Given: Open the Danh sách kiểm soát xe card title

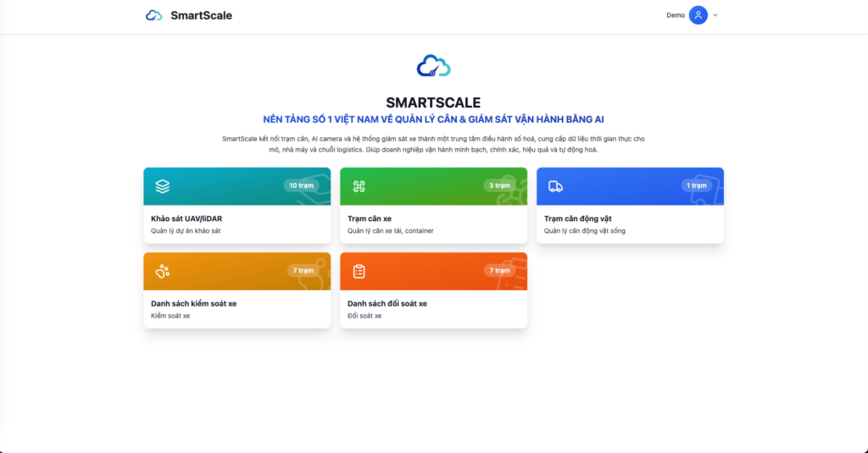Looking at the screenshot, I should pyautogui.click(x=194, y=304).
